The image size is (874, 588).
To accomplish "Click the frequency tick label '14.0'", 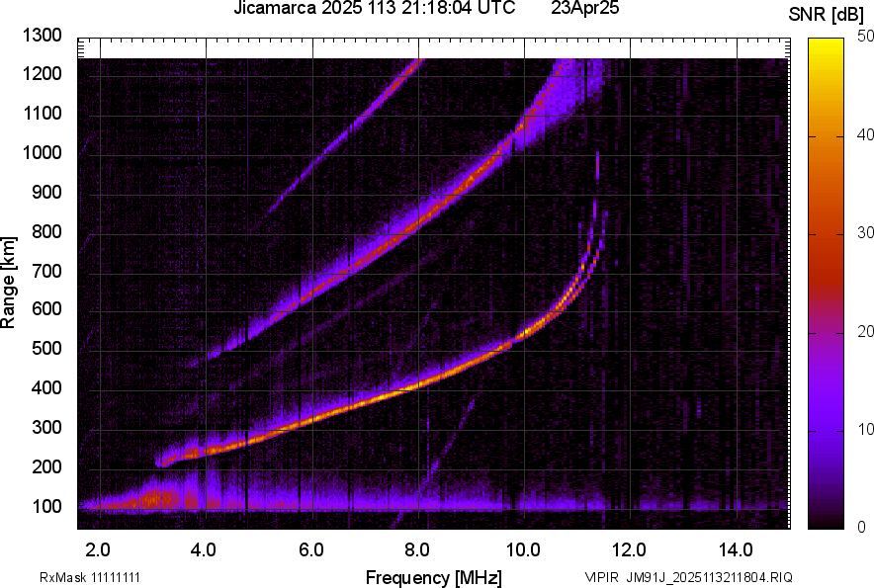I will tap(736, 550).
